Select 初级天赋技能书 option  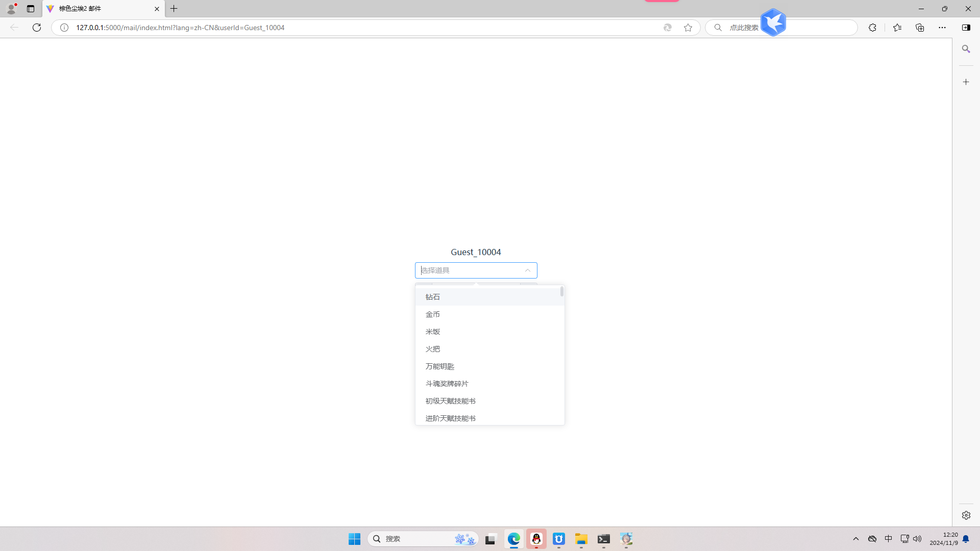click(x=450, y=401)
